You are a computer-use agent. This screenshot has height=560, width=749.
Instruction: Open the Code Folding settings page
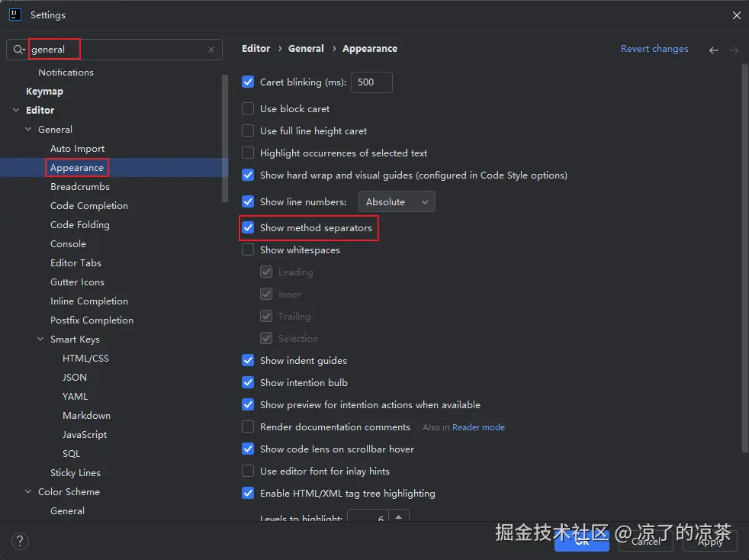point(80,225)
